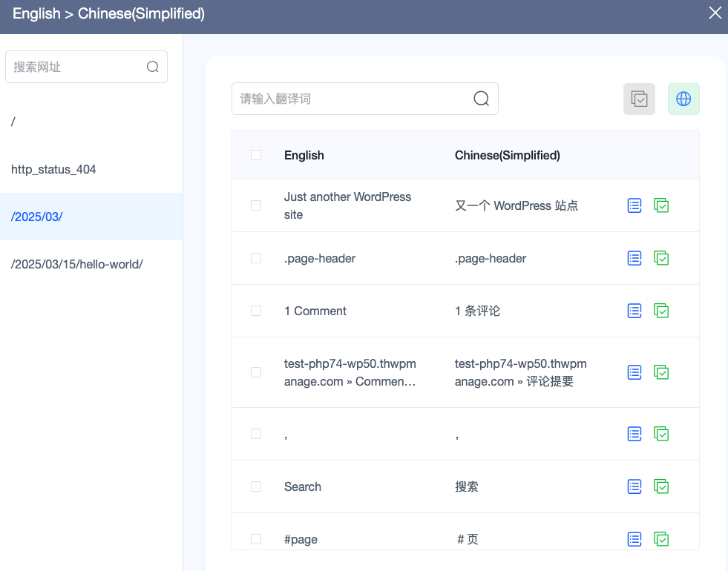This screenshot has height=571, width=728.
Task: Click green confirm icon for '#page' row
Action: (661, 539)
